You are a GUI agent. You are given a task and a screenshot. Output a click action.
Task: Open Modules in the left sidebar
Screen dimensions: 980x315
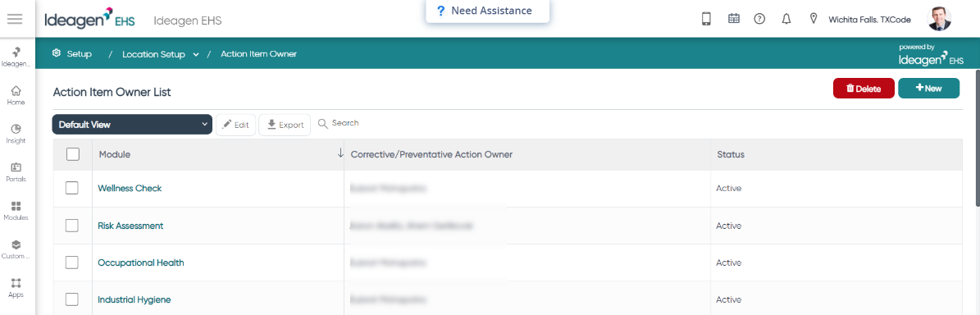(x=16, y=212)
